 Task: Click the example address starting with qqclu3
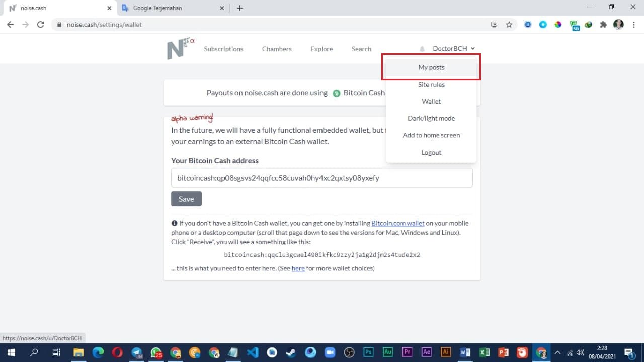pyautogui.click(x=322, y=255)
